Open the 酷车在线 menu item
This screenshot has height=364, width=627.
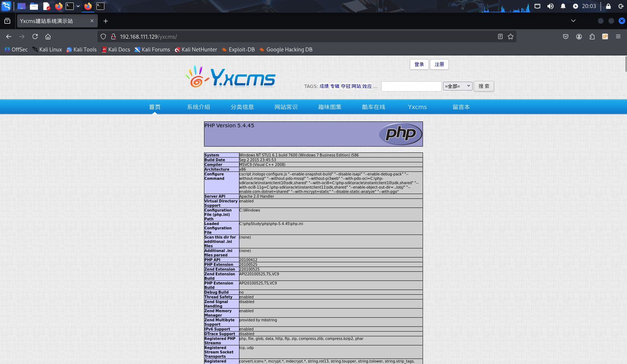coord(374,107)
